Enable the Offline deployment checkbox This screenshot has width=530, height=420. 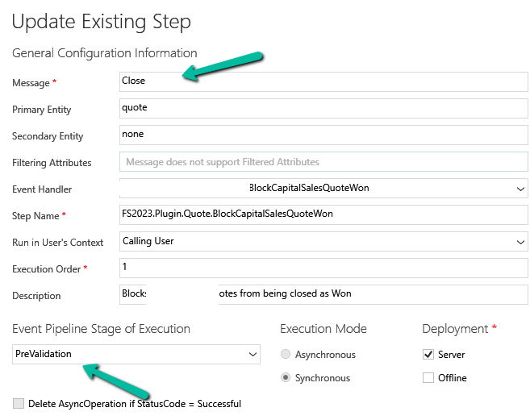tap(428, 378)
